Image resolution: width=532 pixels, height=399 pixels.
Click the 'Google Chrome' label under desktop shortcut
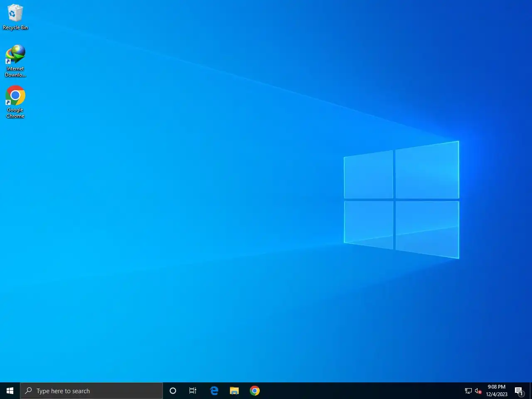point(15,113)
